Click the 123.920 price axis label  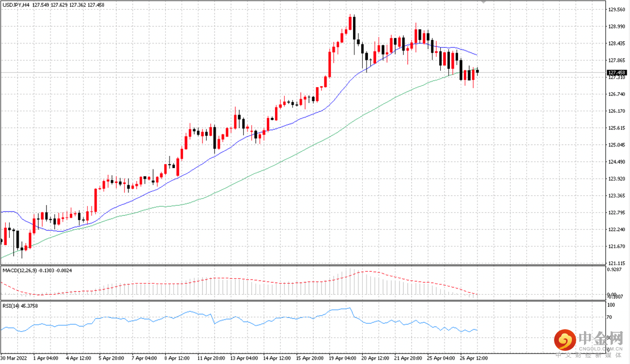pyautogui.click(x=616, y=179)
